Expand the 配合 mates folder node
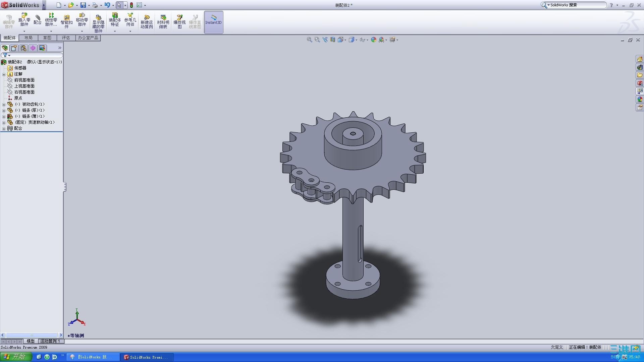Viewport: 644px width, 362px height. tap(4, 128)
